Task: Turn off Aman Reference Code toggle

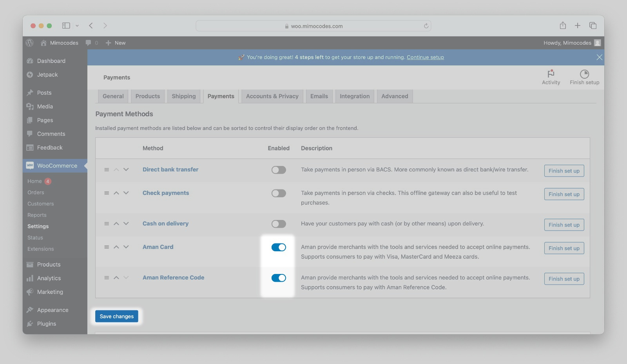Action: click(x=279, y=278)
